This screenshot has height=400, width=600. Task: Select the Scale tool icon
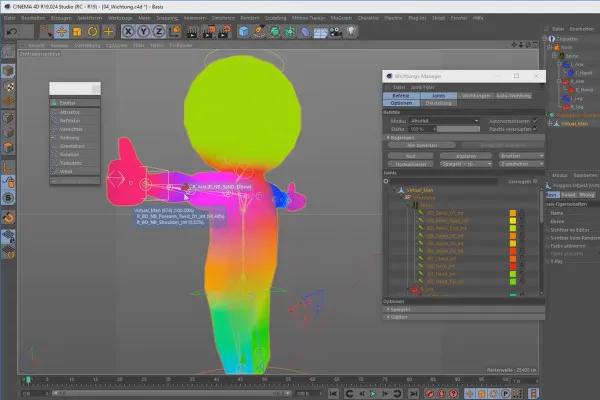pos(77,32)
